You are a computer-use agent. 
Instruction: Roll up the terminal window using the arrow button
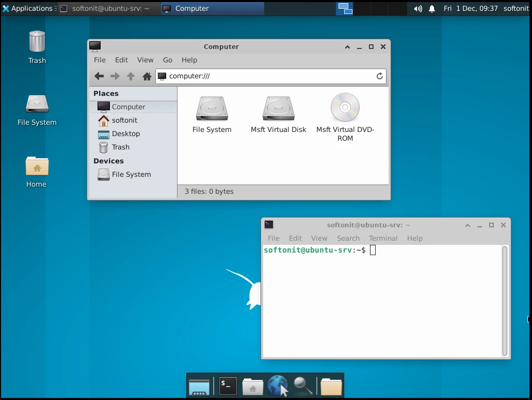[x=467, y=225]
